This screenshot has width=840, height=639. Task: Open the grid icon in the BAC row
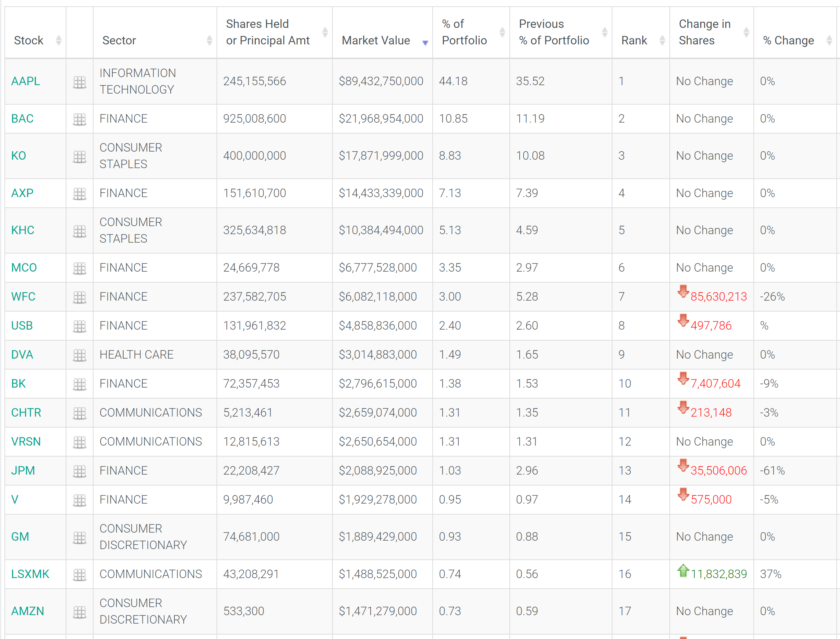coord(80,119)
